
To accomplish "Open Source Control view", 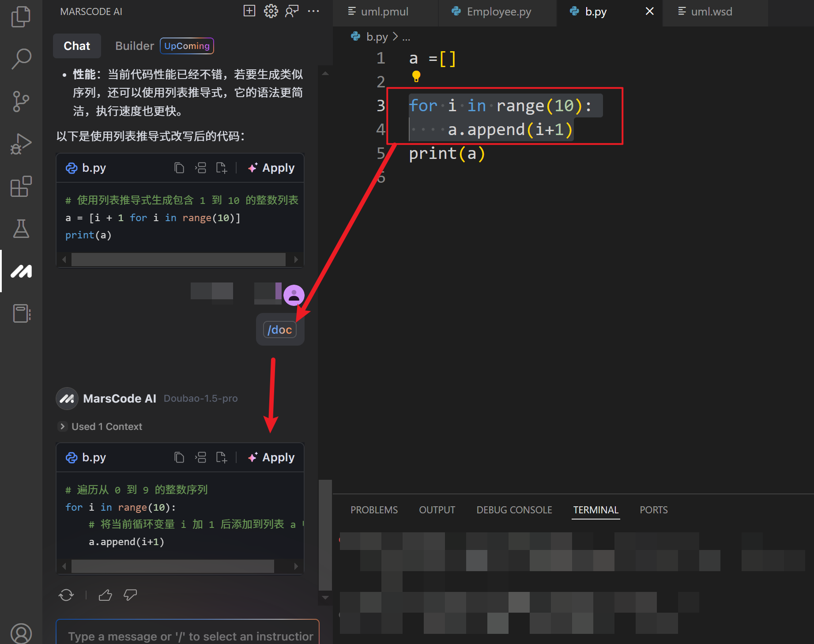I will pos(21,102).
